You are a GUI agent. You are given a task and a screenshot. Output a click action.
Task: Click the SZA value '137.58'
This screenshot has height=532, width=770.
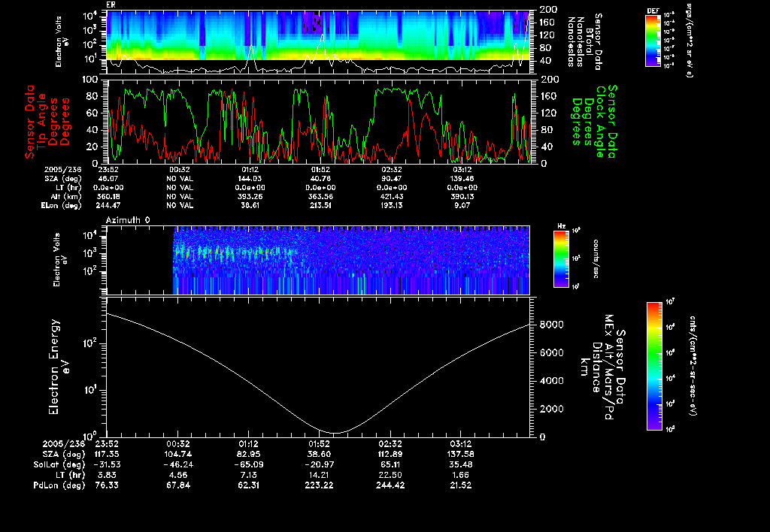coord(461,454)
